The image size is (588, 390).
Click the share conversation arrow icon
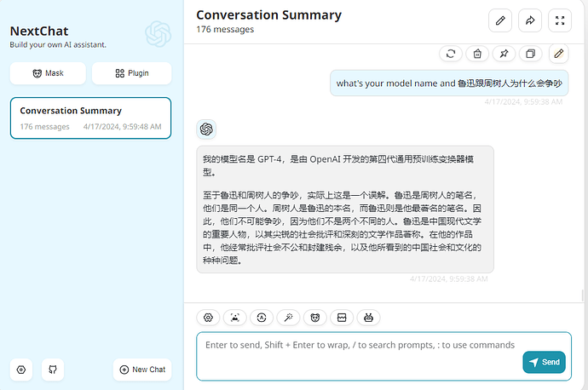[x=530, y=20]
